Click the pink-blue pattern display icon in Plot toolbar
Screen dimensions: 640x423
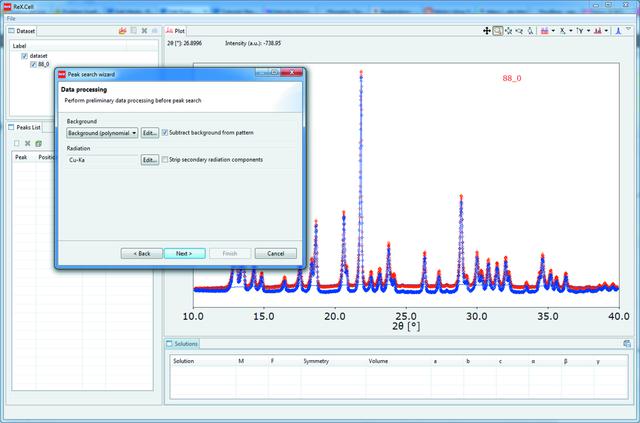(544, 31)
